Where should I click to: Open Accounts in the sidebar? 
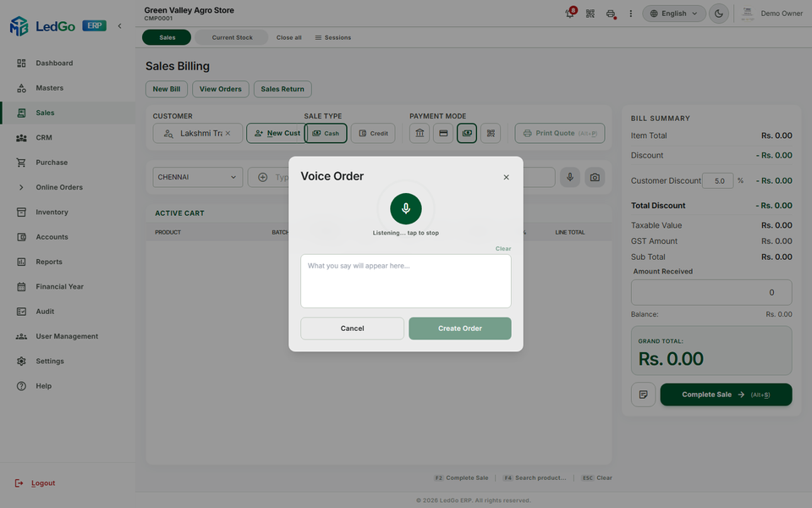[x=68, y=237]
